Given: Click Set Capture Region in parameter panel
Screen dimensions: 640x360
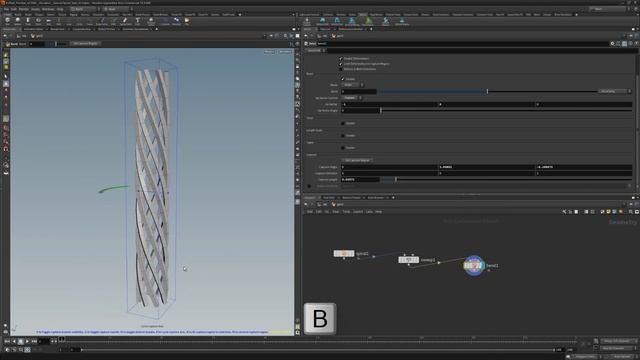Looking at the screenshot, I should (x=357, y=160).
